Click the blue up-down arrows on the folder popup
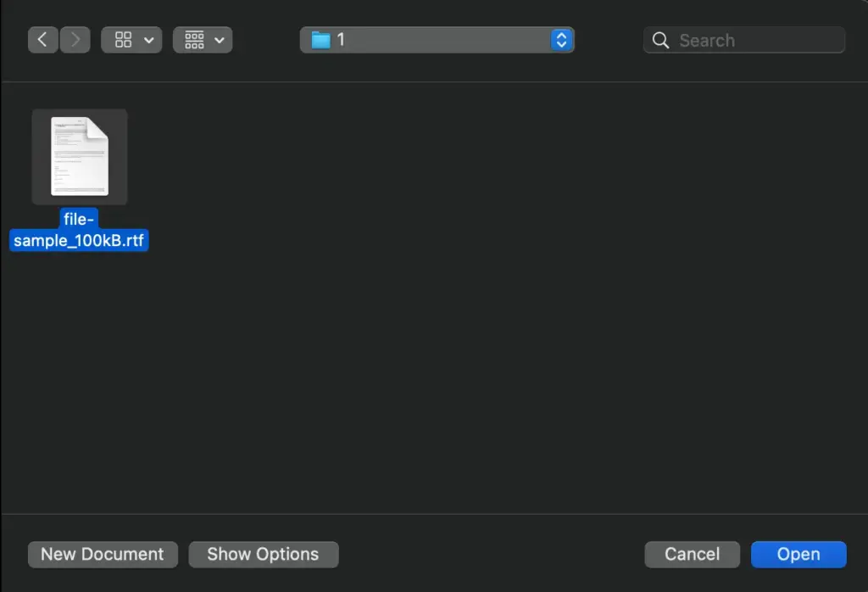 click(561, 40)
